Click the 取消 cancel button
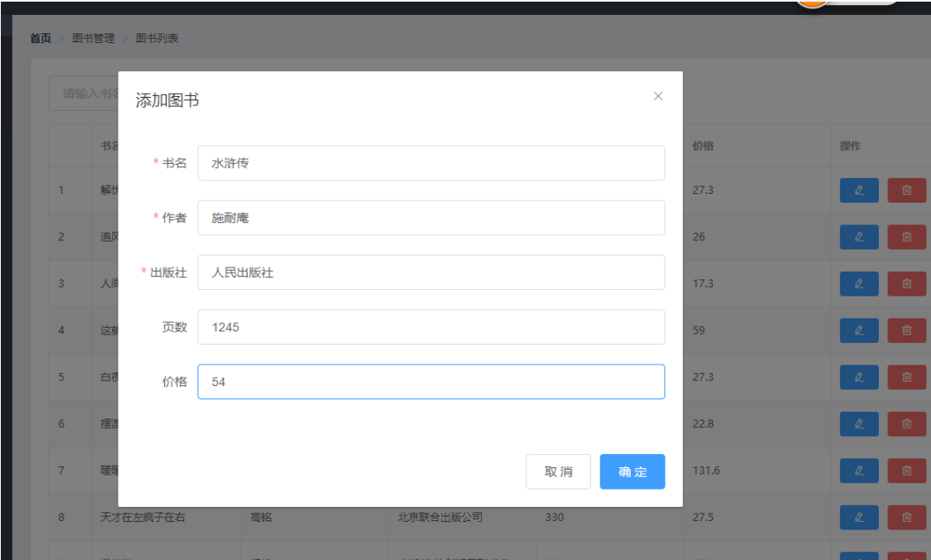 [558, 471]
